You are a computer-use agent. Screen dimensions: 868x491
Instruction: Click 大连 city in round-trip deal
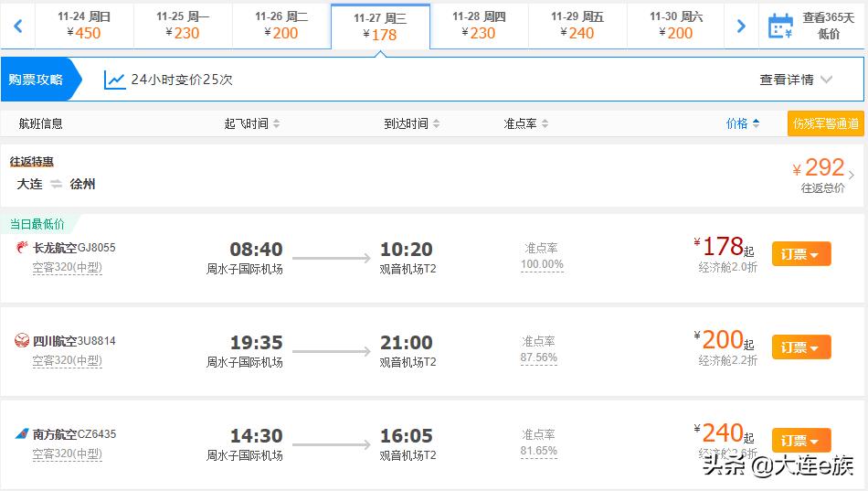tap(30, 184)
